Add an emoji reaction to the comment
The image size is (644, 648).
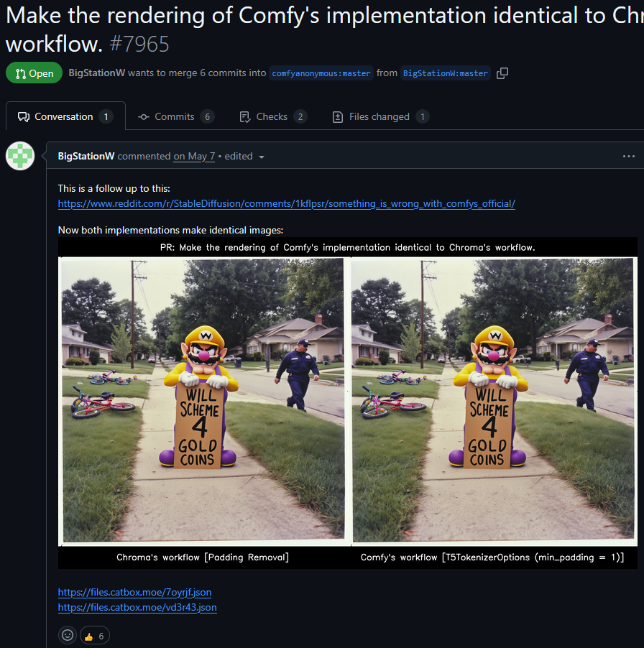click(x=68, y=635)
